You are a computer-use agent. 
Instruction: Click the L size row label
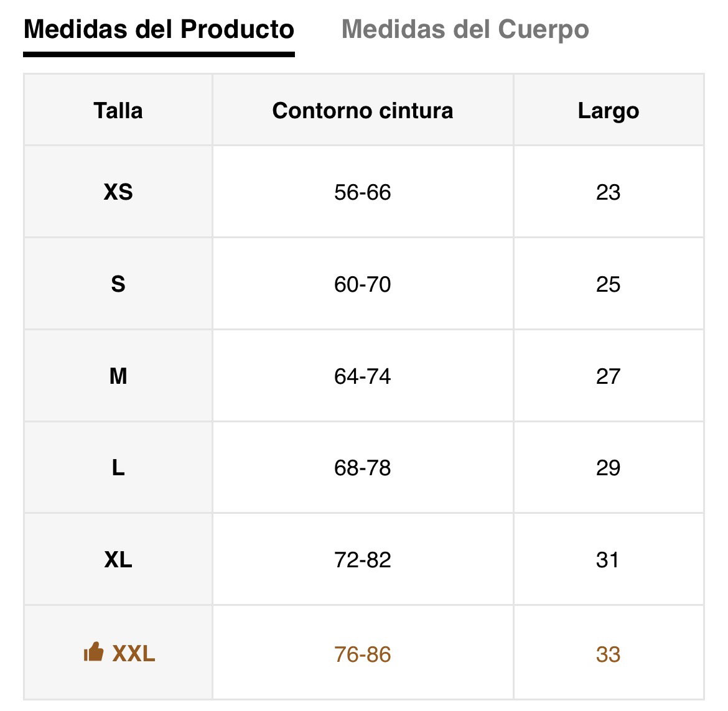point(118,467)
